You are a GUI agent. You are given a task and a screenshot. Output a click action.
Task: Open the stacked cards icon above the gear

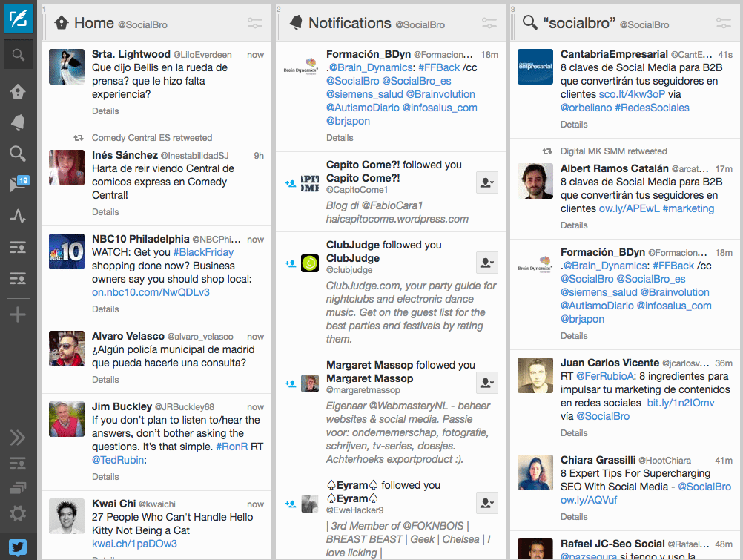pyautogui.click(x=18, y=488)
